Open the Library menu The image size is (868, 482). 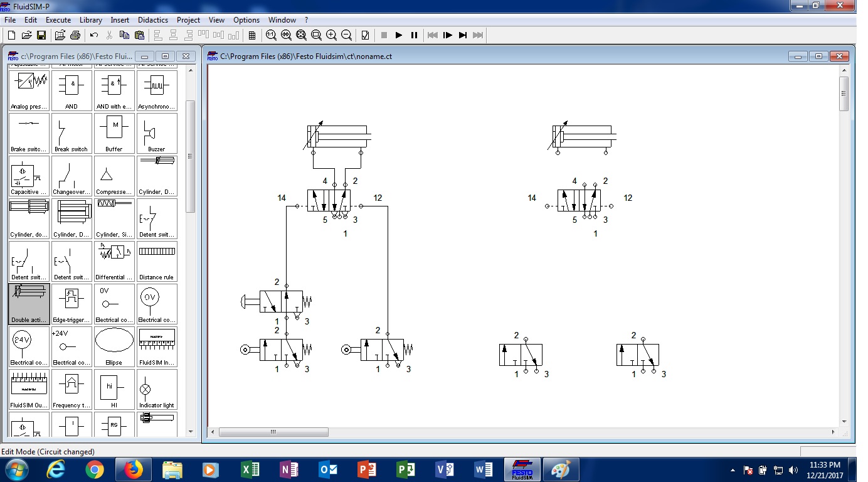tap(91, 20)
